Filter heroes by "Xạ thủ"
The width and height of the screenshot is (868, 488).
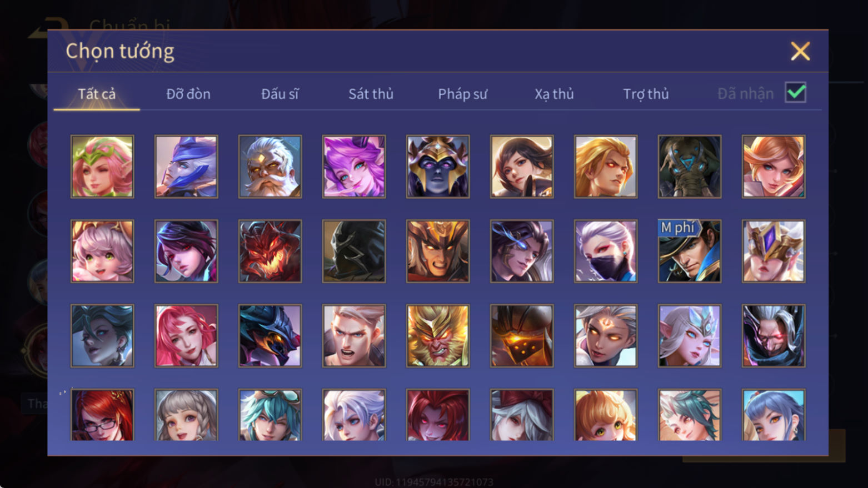(x=554, y=94)
